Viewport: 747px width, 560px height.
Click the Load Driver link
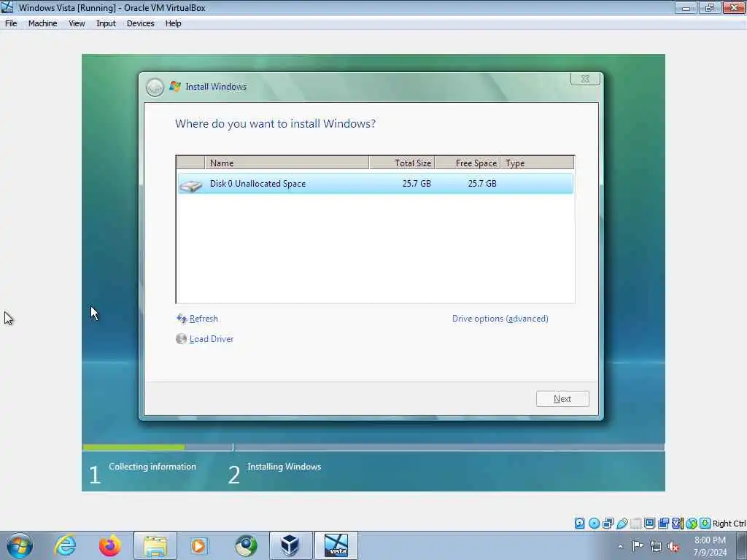pyautogui.click(x=212, y=339)
